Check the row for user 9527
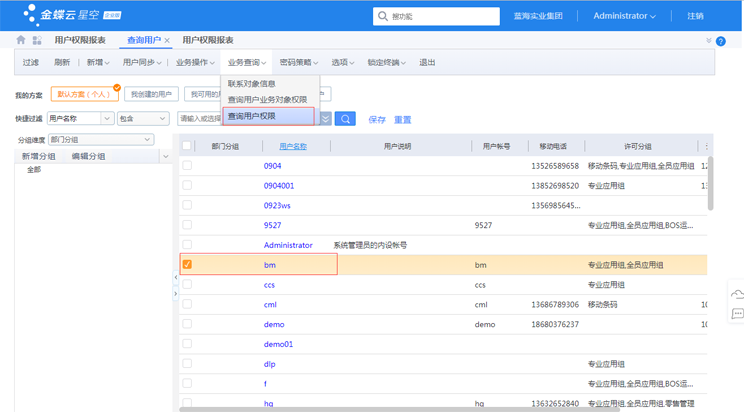Image resolution: width=744 pixels, height=412 pixels. (187, 225)
